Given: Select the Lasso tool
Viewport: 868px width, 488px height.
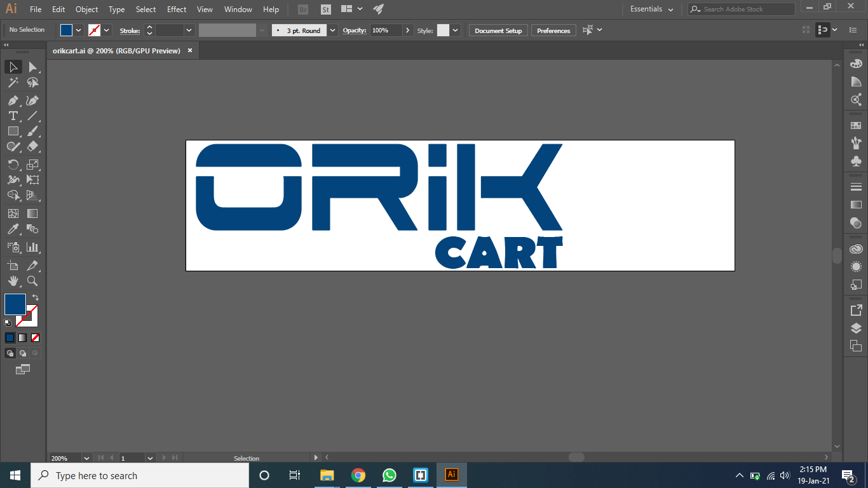Looking at the screenshot, I should 33,83.
